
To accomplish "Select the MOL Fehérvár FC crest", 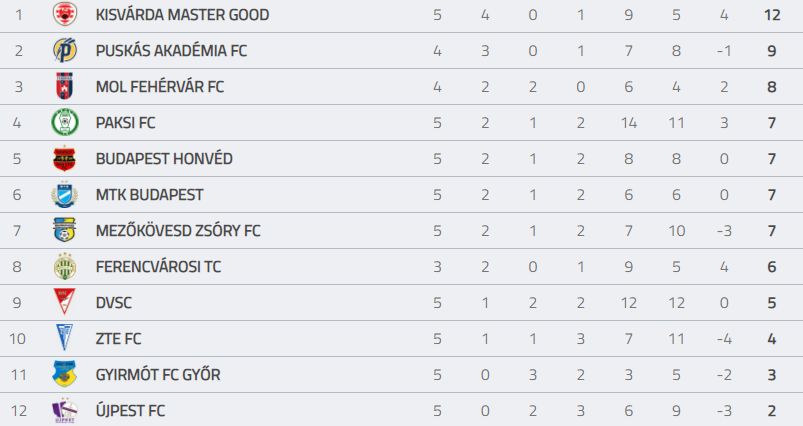I will tap(65, 86).
